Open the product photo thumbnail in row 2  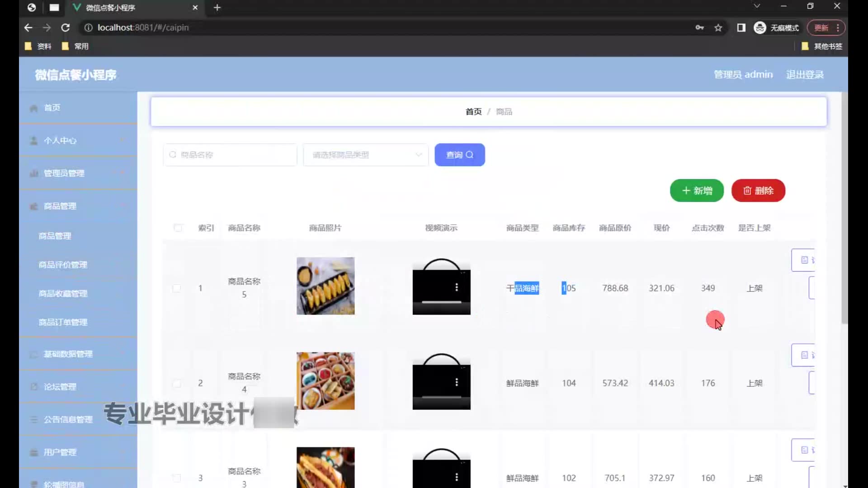[325, 381]
